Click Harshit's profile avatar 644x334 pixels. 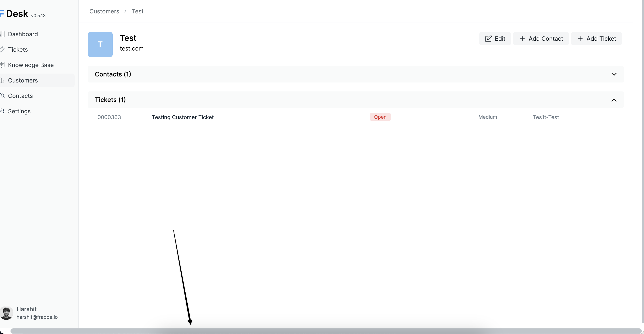click(x=6, y=313)
